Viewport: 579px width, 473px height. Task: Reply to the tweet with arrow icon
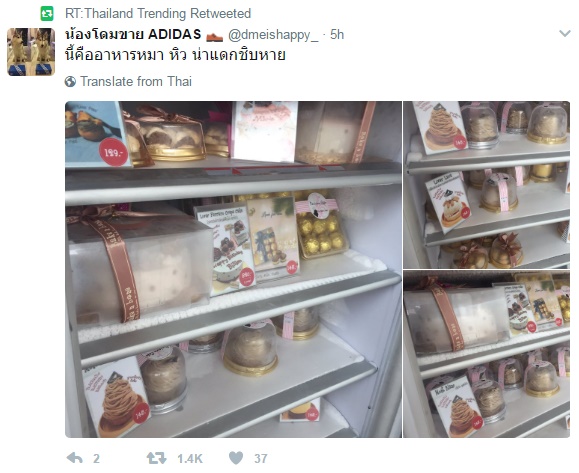pyautogui.click(x=75, y=458)
